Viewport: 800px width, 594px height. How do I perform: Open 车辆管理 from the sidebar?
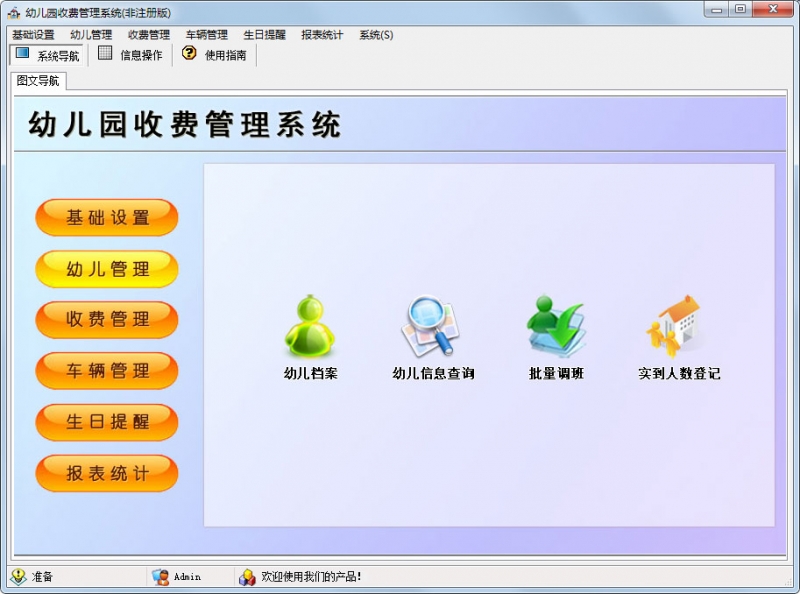point(106,371)
